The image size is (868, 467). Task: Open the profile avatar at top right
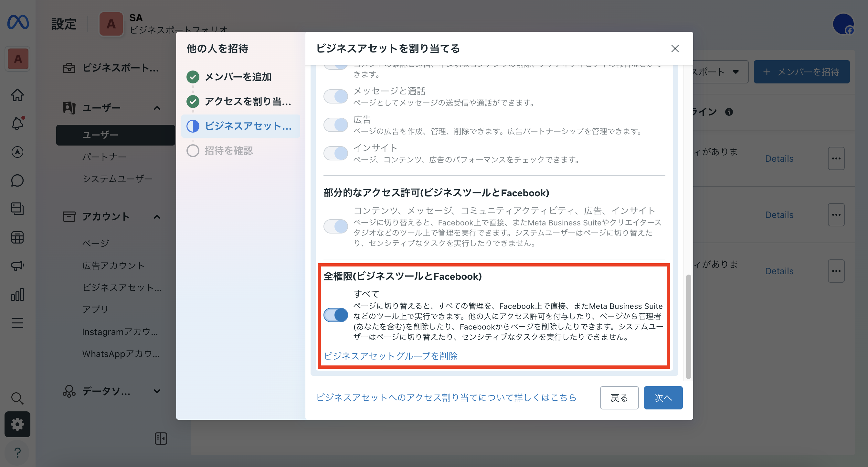[844, 24]
